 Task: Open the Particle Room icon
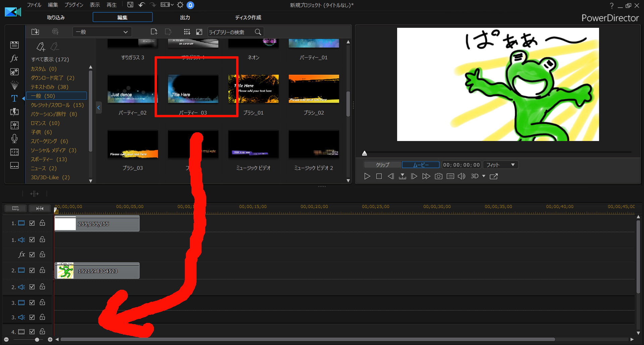[x=14, y=85]
